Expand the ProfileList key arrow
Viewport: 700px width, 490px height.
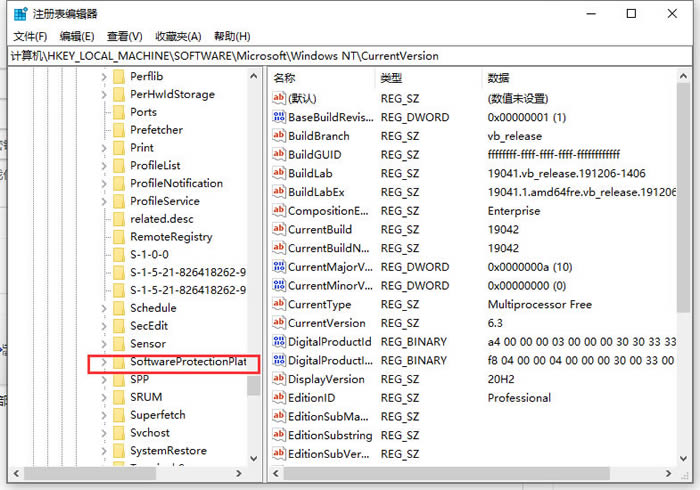click(x=103, y=165)
